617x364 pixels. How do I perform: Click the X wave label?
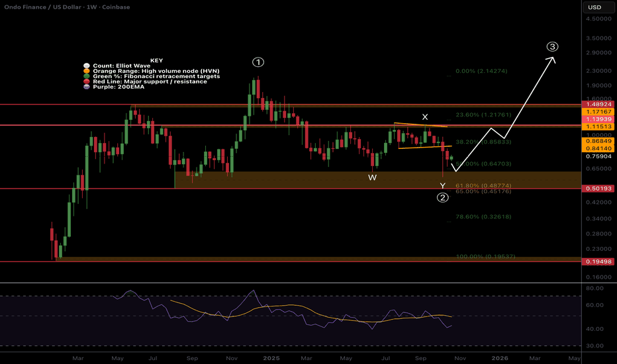click(x=424, y=117)
